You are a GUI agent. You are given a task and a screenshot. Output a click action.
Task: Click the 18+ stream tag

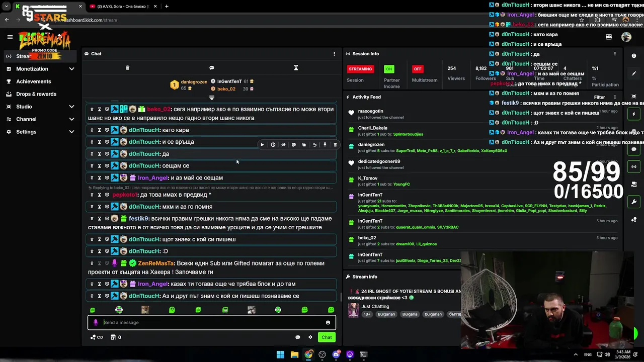point(367,314)
